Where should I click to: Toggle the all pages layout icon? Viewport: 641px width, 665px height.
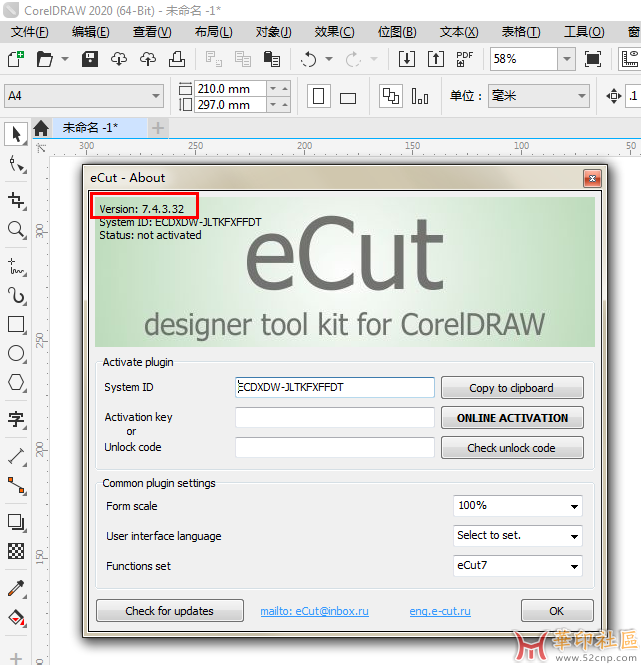(391, 96)
